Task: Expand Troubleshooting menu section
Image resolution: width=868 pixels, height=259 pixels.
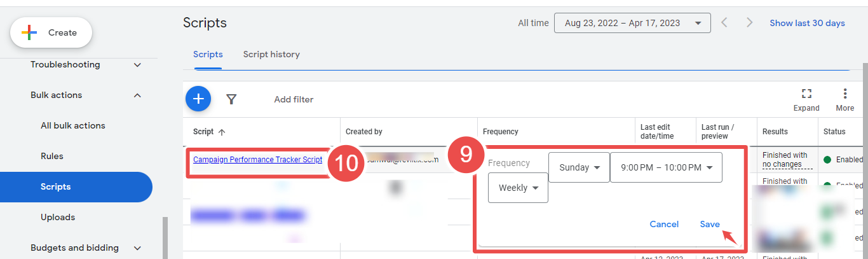Action: point(86,64)
